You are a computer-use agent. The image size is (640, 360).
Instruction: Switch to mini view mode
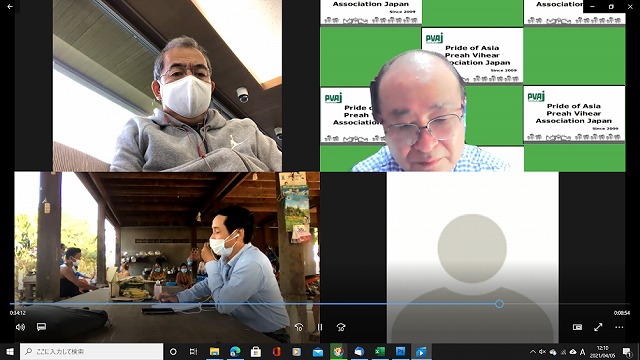[577, 327]
